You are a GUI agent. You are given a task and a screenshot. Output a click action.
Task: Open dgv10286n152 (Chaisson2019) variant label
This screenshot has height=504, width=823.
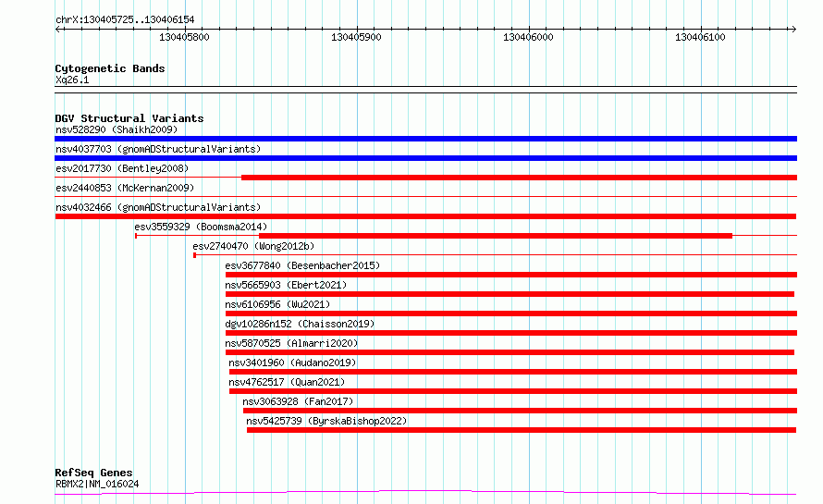point(300,324)
